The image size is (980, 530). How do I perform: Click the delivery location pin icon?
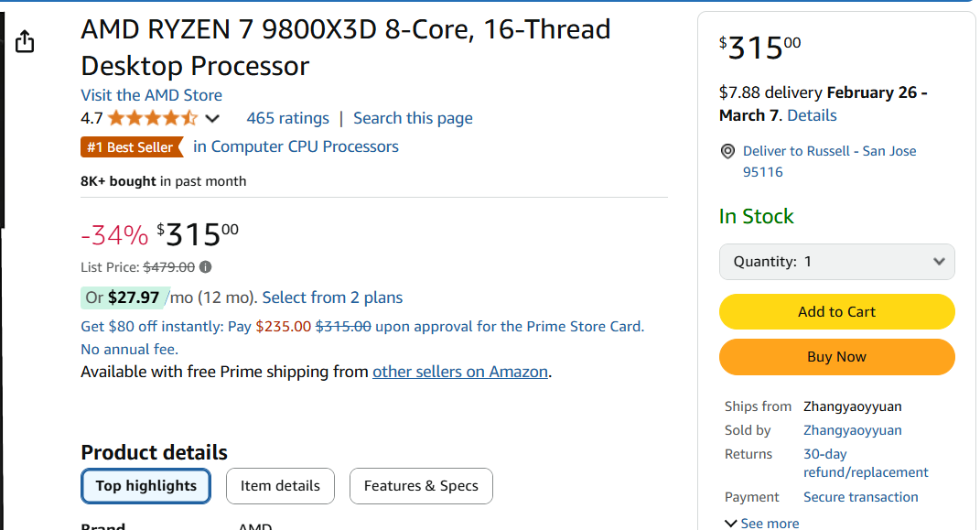728,152
